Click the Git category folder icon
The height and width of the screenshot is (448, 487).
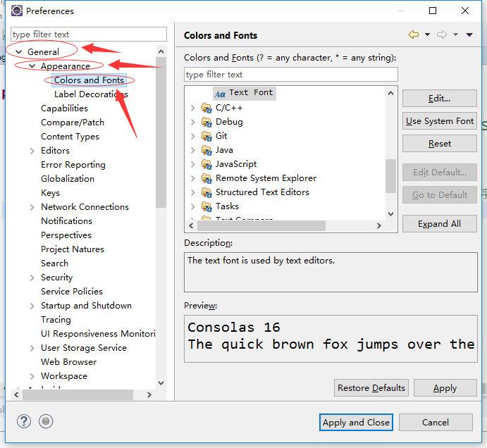(206, 136)
